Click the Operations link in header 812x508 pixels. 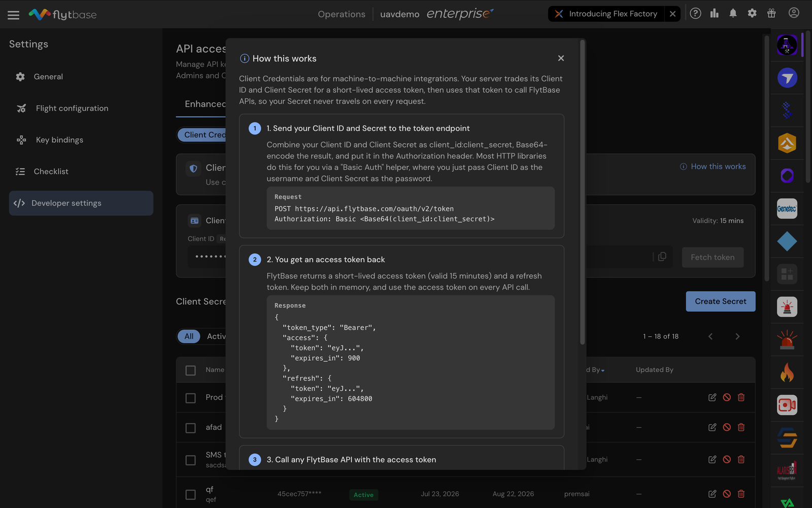342,14
